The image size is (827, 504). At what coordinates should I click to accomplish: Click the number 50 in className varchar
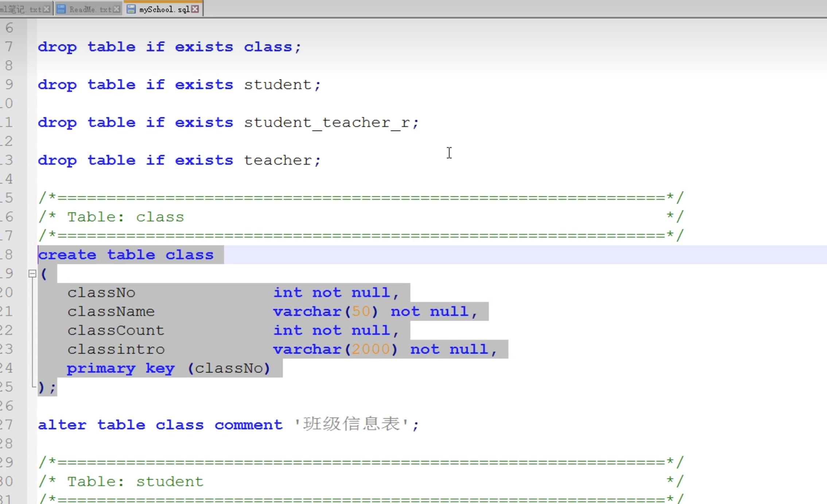point(361,311)
